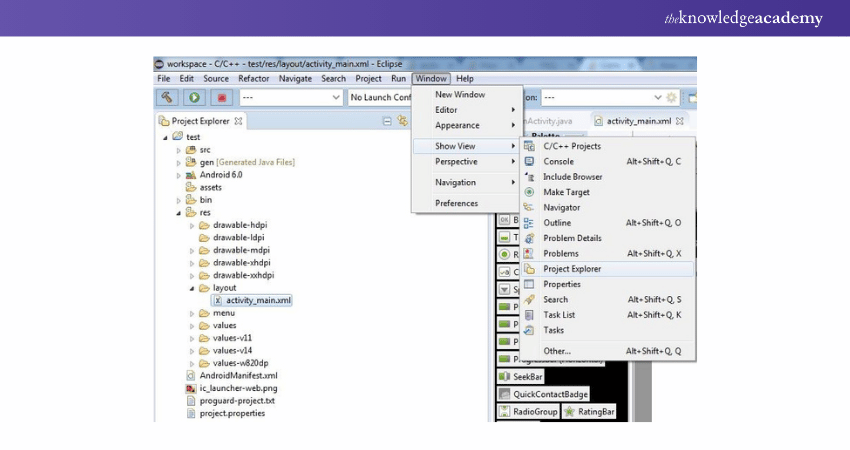Click the Task List icon in submenu

(529, 315)
